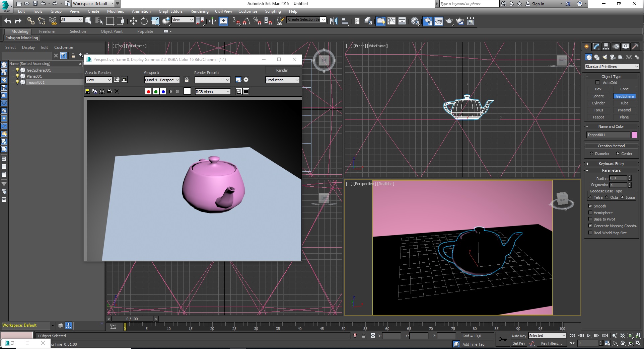The height and width of the screenshot is (349, 644).
Task: Select the Select and Move tool
Action: [133, 21]
